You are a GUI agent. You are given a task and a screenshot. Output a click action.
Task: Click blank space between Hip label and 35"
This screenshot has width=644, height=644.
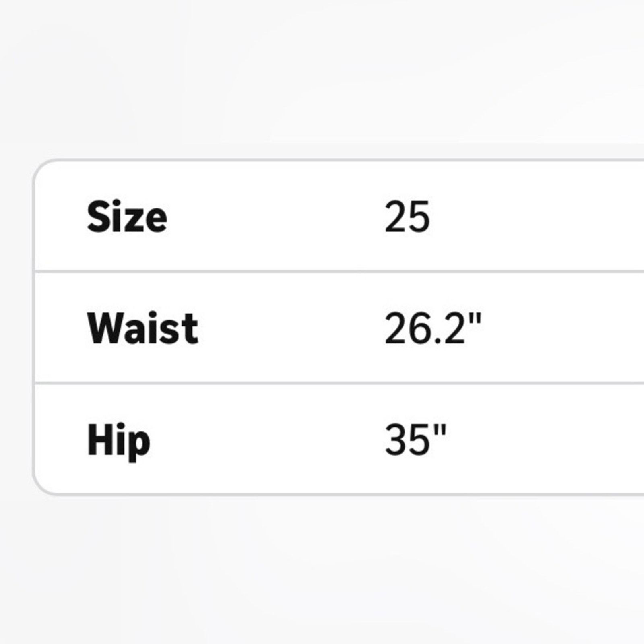pyautogui.click(x=268, y=440)
